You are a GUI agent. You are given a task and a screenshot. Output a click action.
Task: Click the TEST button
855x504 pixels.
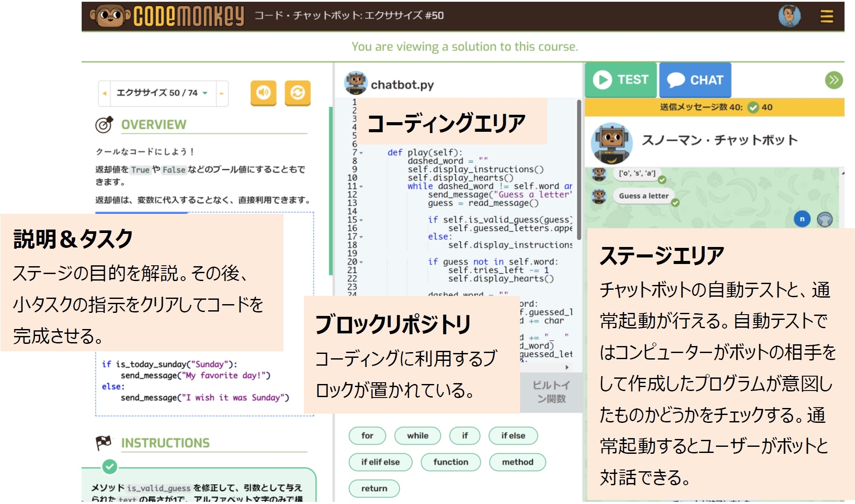[621, 79]
